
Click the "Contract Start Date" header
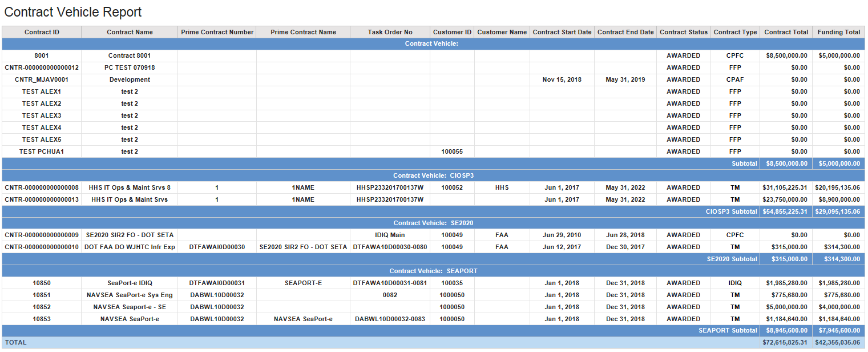(x=562, y=32)
